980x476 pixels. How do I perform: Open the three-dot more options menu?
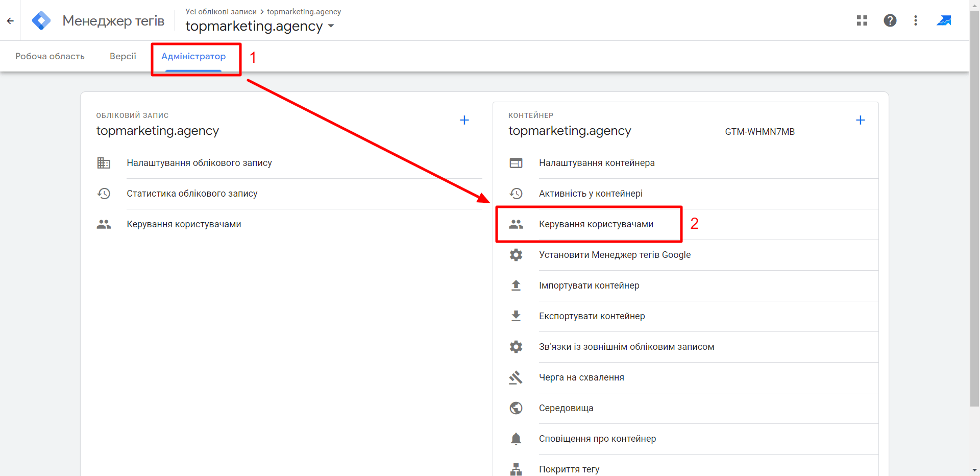[916, 20]
